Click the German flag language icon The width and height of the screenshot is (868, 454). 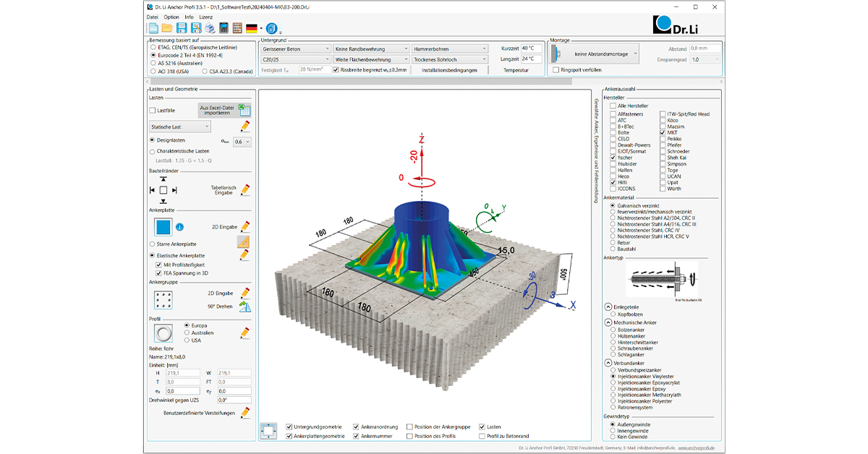coord(252,28)
